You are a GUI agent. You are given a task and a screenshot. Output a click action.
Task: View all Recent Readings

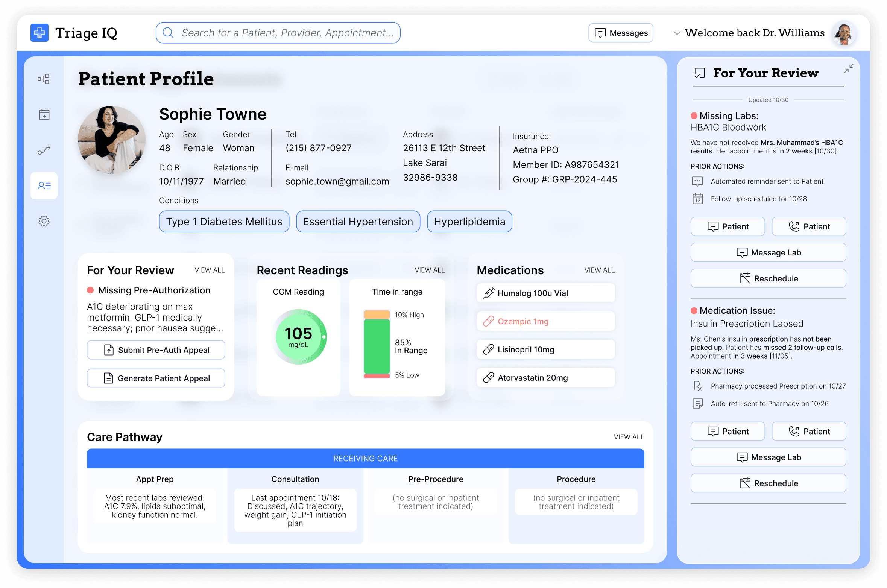pyautogui.click(x=429, y=270)
